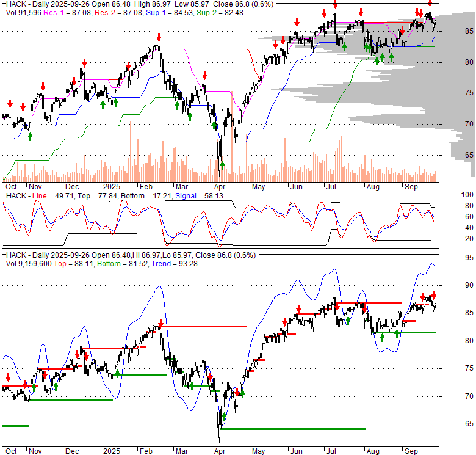Click 'Sep' on the bottom chart time axis

411,451
